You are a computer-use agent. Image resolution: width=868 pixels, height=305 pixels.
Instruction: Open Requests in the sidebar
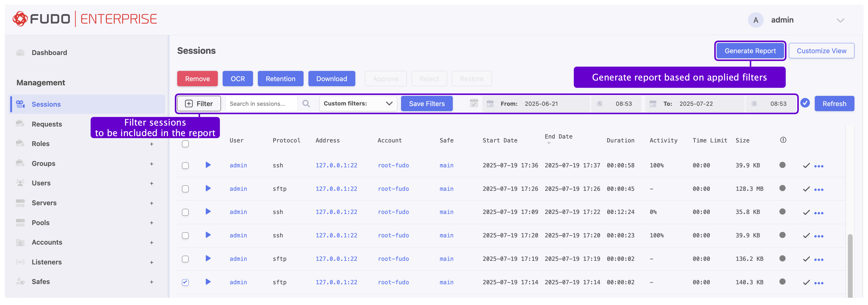click(47, 124)
